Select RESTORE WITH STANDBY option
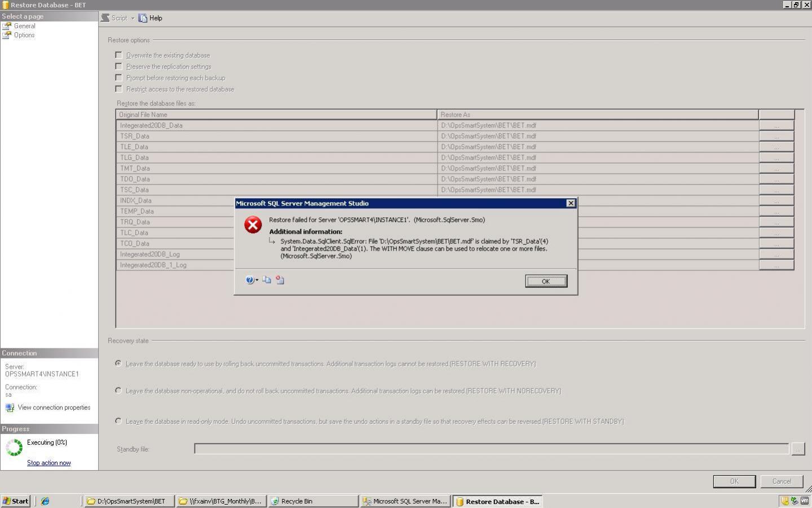The height and width of the screenshot is (508, 812). (x=118, y=421)
